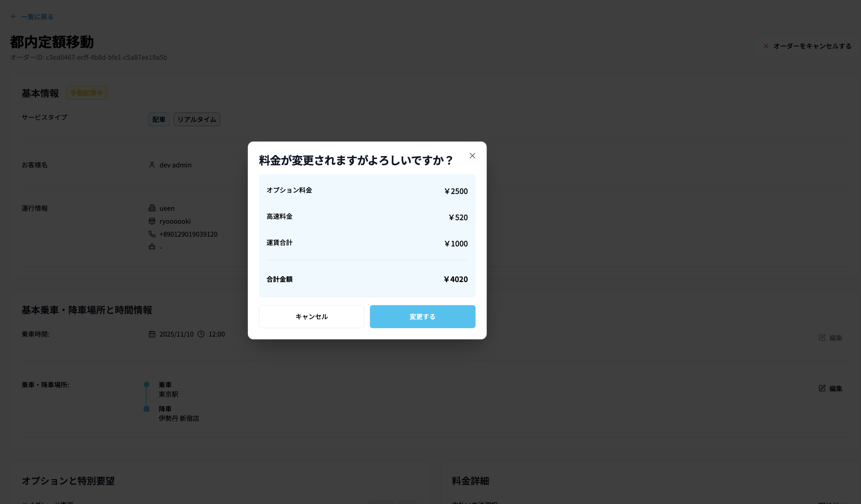Viewport: 861px width, 504px height.
Task: Close the fare change confirmation dialog
Action: (472, 156)
